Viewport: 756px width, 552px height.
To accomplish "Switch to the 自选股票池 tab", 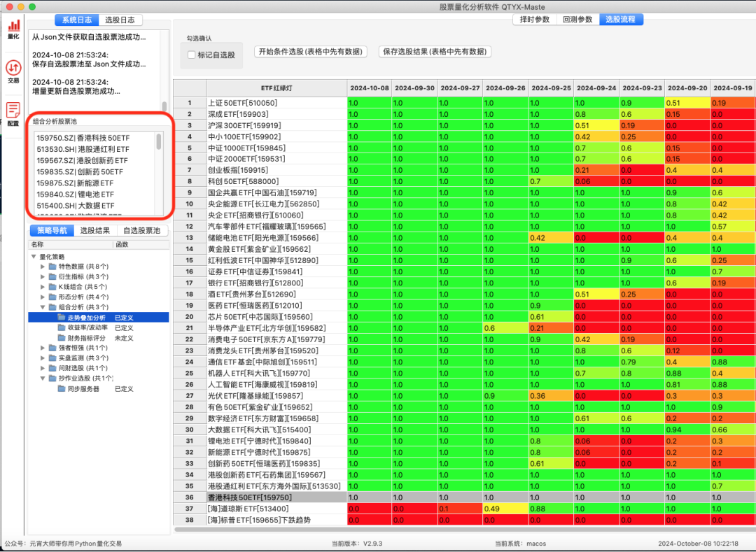I will [141, 230].
